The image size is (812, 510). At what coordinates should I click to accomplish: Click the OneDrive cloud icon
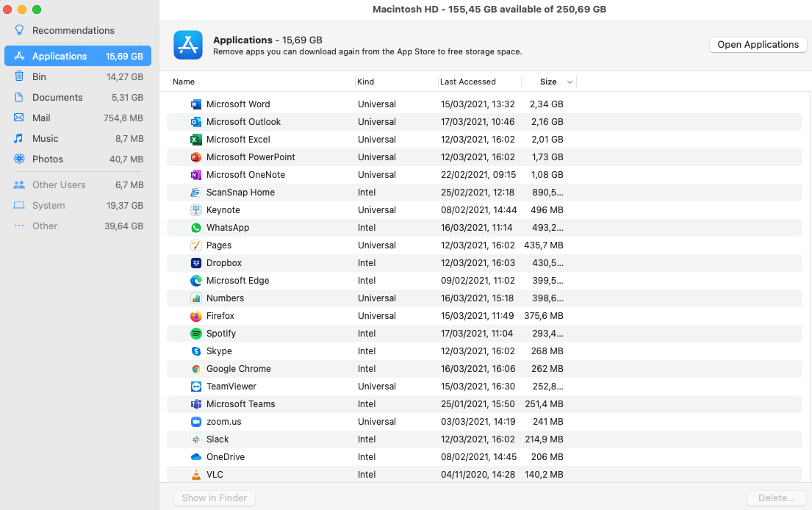(x=195, y=456)
